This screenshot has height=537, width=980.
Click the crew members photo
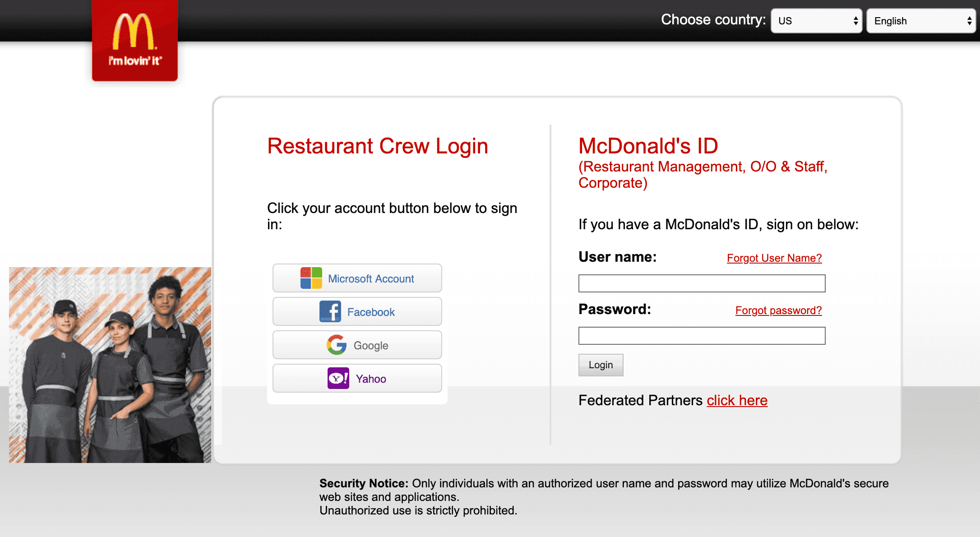110,365
